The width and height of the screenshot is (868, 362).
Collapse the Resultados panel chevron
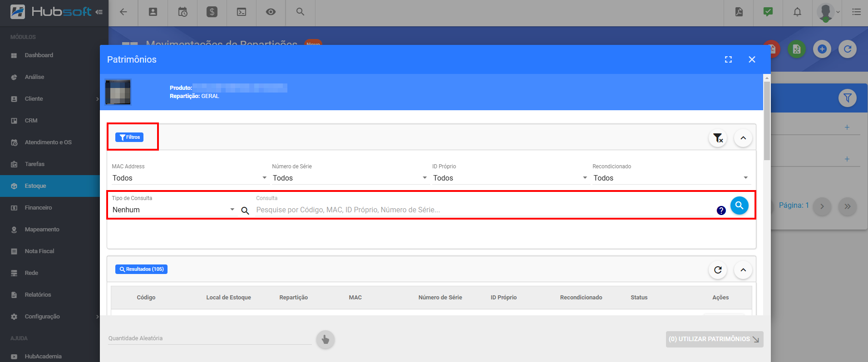[743, 270]
